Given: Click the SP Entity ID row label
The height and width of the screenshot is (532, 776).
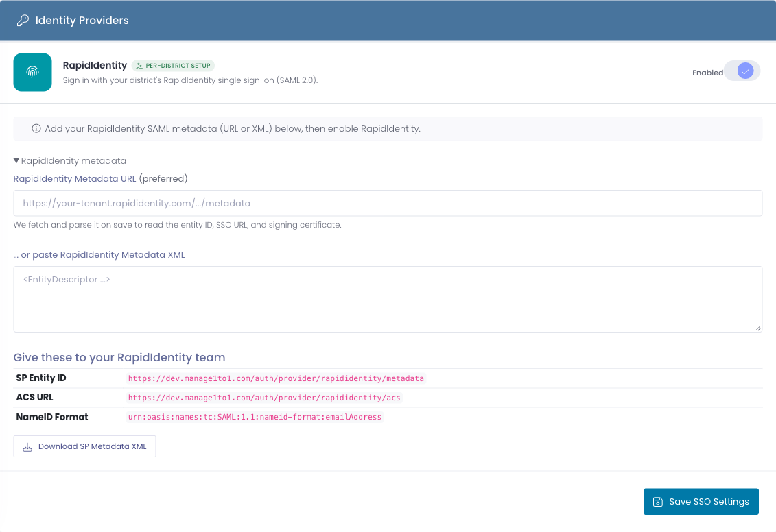Looking at the screenshot, I should tap(41, 378).
